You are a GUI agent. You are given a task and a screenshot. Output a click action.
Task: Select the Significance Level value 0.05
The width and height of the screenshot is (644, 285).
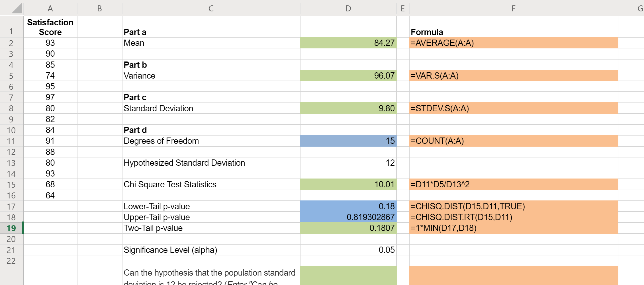(x=348, y=250)
